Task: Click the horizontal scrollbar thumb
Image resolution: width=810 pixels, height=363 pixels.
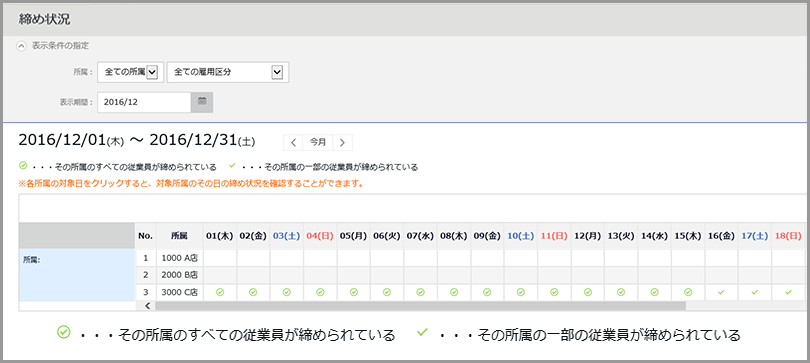Action: click(420, 306)
